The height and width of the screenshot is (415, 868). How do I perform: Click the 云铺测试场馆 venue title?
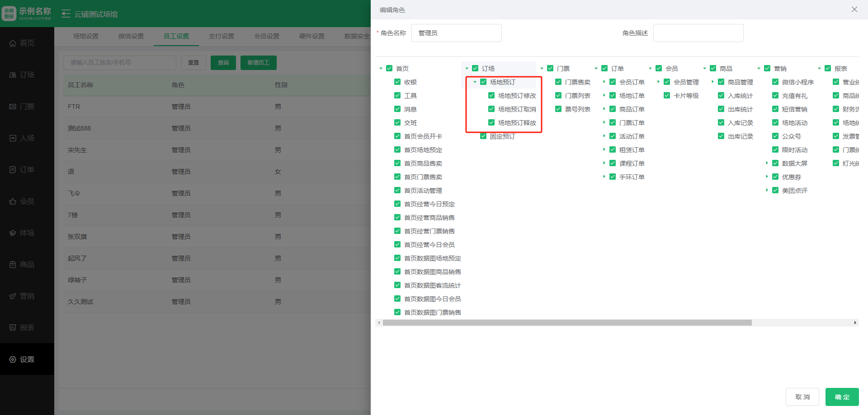[x=96, y=14]
